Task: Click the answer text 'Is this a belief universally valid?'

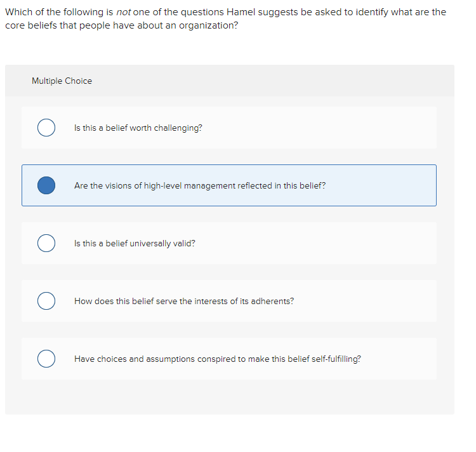Action: [135, 243]
